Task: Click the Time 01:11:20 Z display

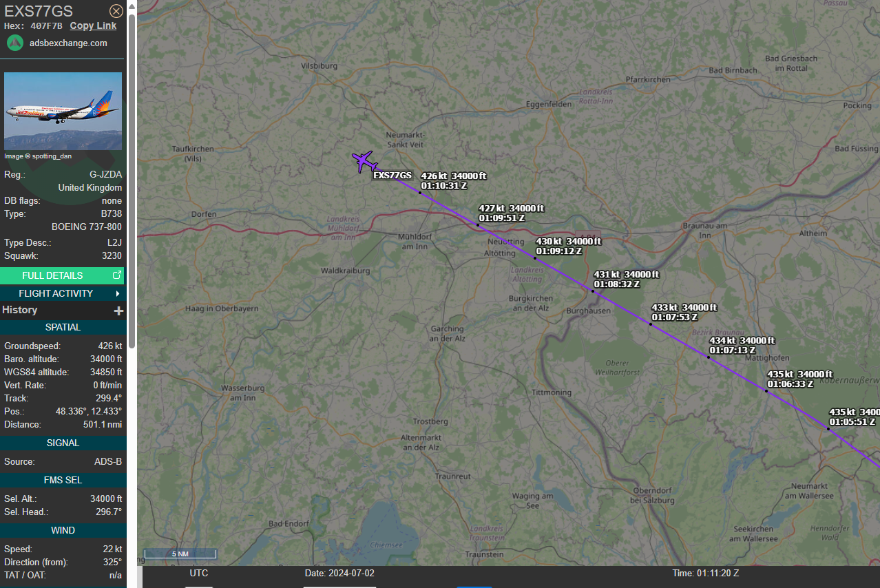Action: (x=706, y=573)
